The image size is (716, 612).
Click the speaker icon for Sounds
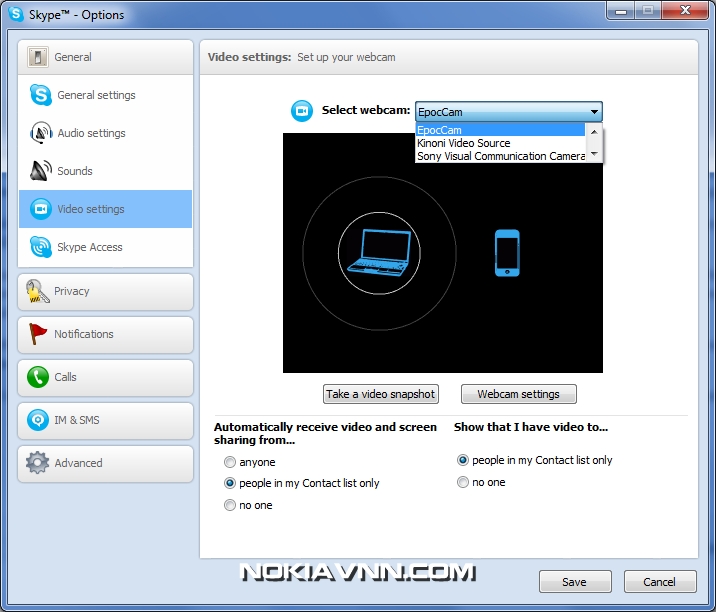pos(41,171)
